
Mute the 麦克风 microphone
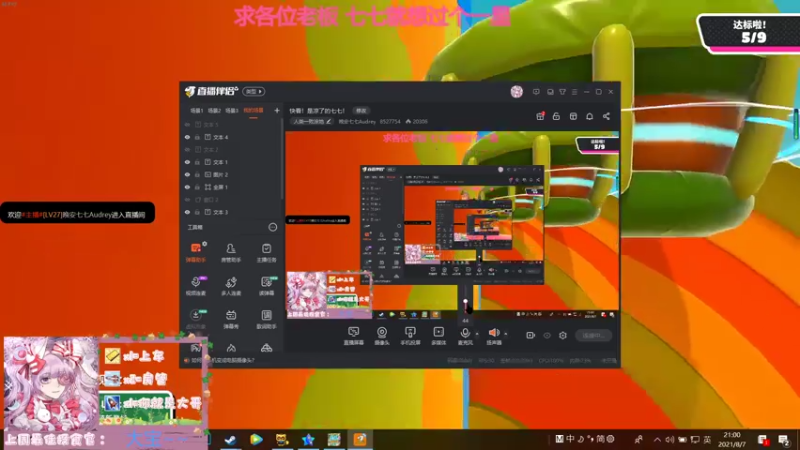[x=465, y=336]
